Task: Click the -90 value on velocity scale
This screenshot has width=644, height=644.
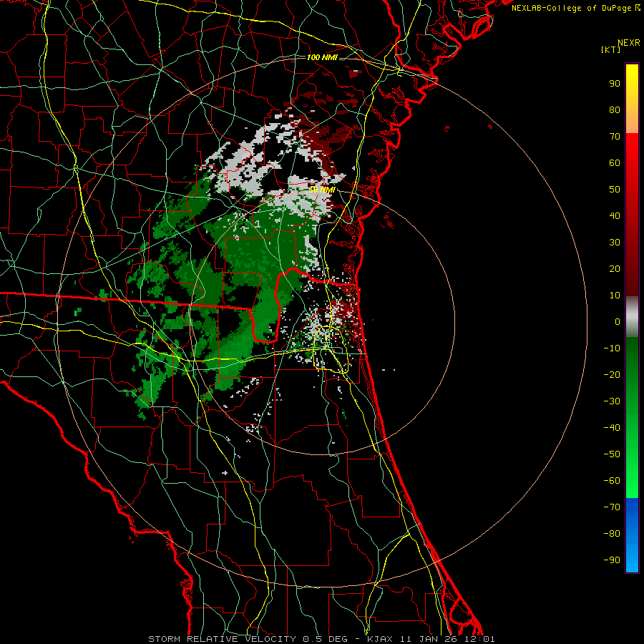Action: pyautogui.click(x=612, y=560)
